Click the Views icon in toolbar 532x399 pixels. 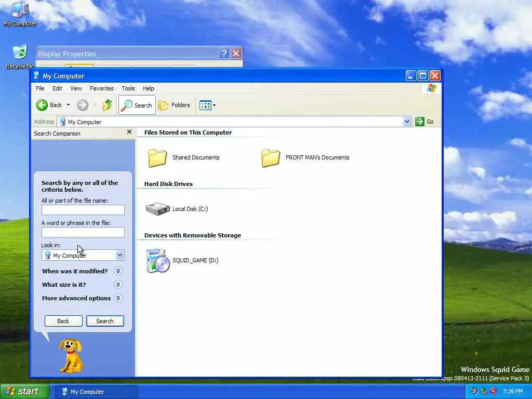click(x=205, y=105)
